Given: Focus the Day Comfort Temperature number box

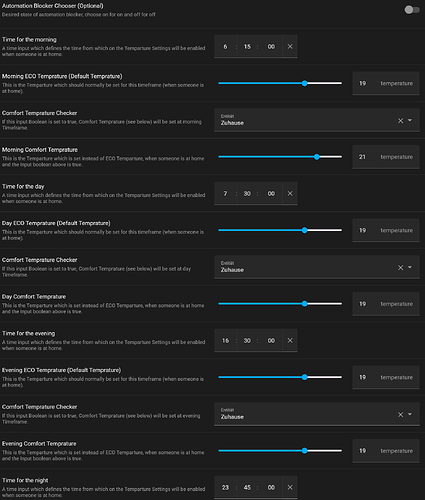Looking at the screenshot, I should [386, 304].
